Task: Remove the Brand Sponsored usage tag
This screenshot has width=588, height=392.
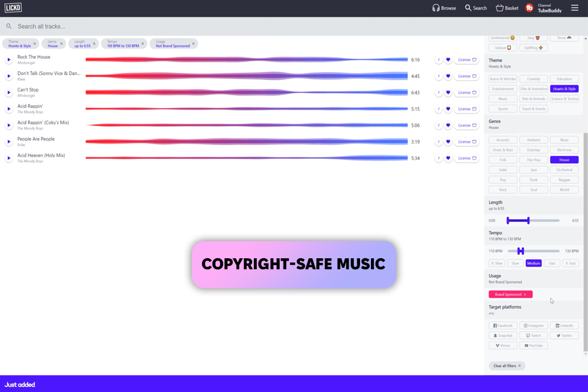Action: coord(525,294)
